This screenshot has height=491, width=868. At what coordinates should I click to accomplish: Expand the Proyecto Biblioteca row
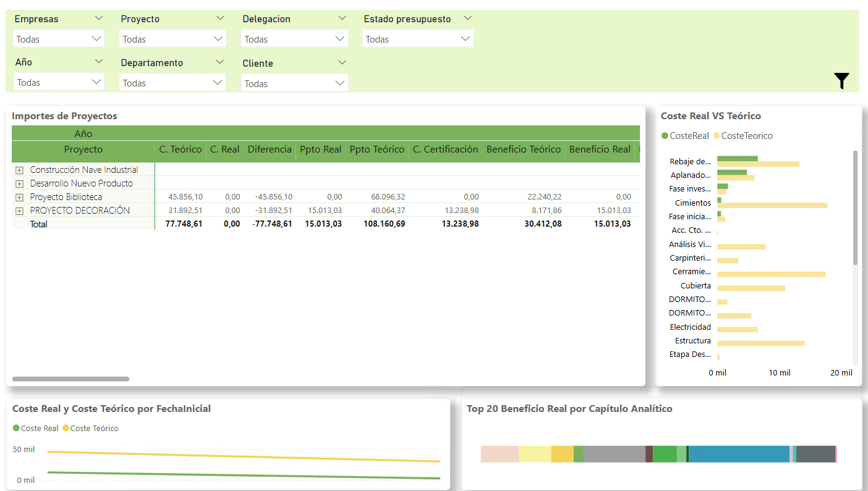[x=20, y=197]
